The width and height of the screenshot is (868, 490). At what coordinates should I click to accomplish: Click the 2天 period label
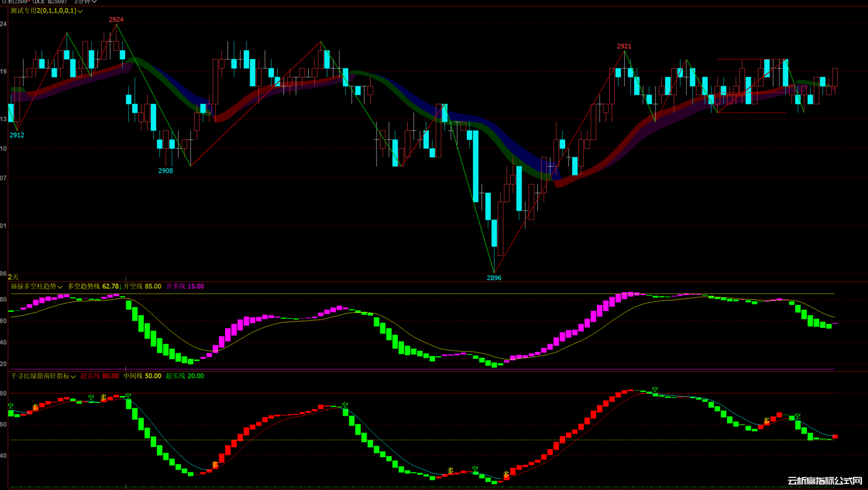point(13,278)
